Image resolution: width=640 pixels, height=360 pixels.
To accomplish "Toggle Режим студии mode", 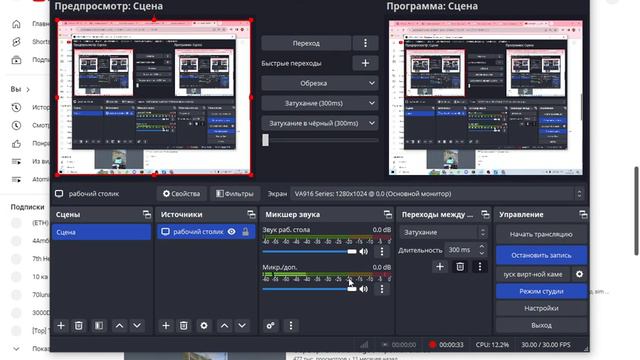I will [x=541, y=291].
